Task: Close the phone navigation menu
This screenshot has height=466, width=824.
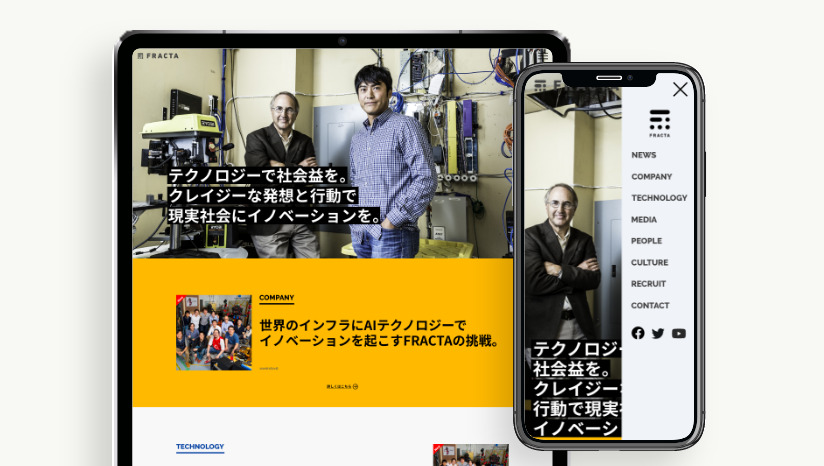Action: [x=680, y=89]
